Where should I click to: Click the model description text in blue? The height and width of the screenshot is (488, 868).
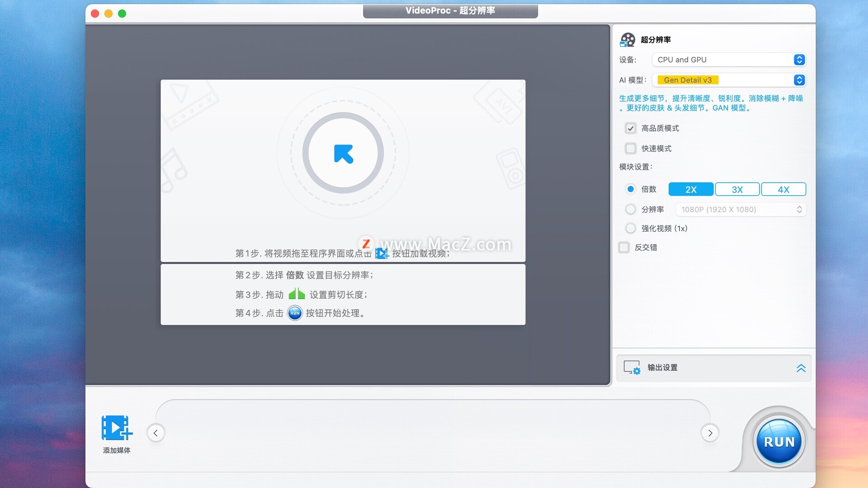711,103
